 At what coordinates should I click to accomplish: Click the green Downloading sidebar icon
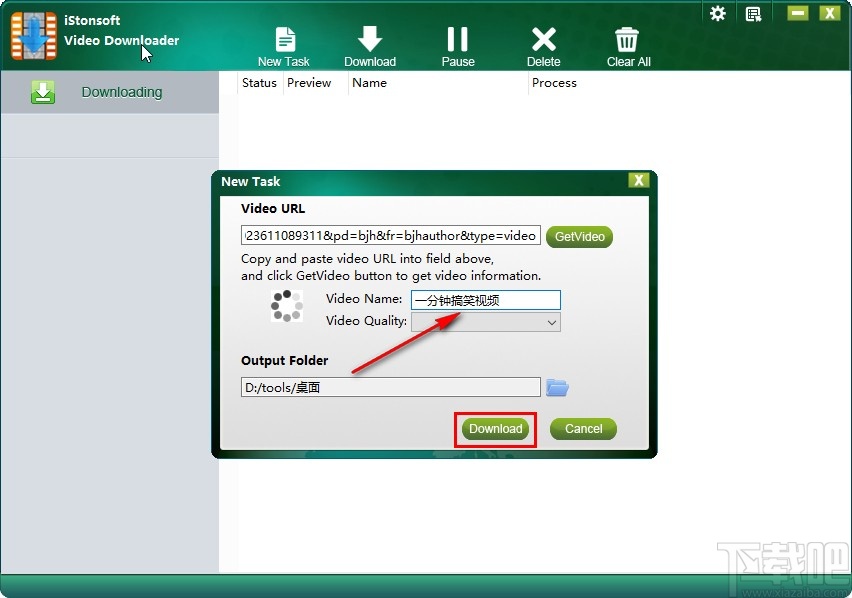(43, 91)
